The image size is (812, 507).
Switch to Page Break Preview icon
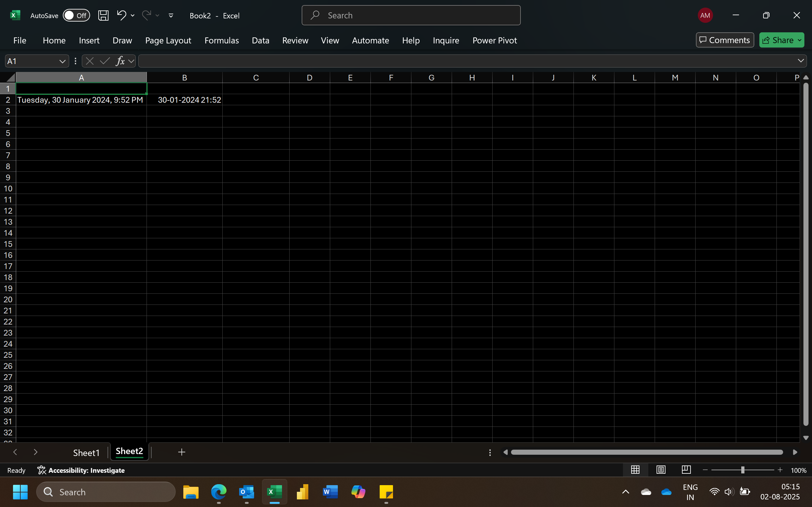click(686, 470)
